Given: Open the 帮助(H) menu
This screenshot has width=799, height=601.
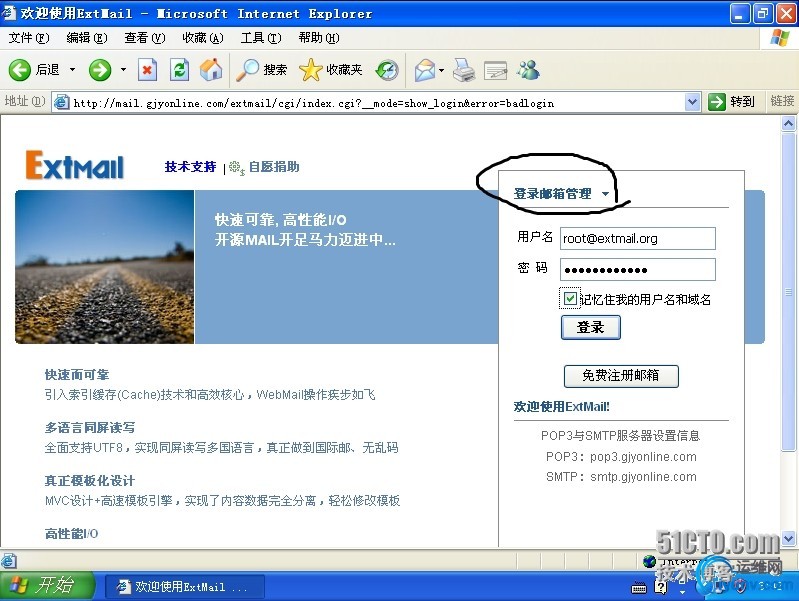Looking at the screenshot, I should [319, 38].
